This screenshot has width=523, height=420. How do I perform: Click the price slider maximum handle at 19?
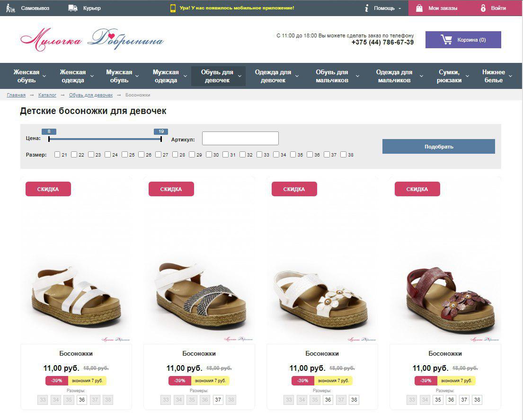point(161,139)
